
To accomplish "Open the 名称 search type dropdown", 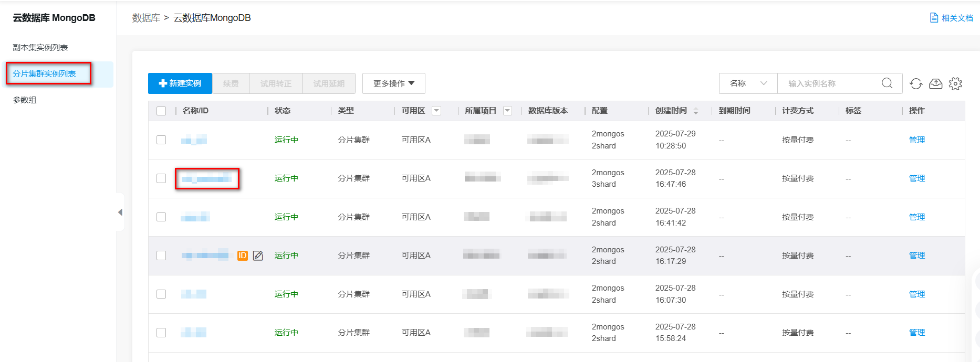I will coord(748,83).
